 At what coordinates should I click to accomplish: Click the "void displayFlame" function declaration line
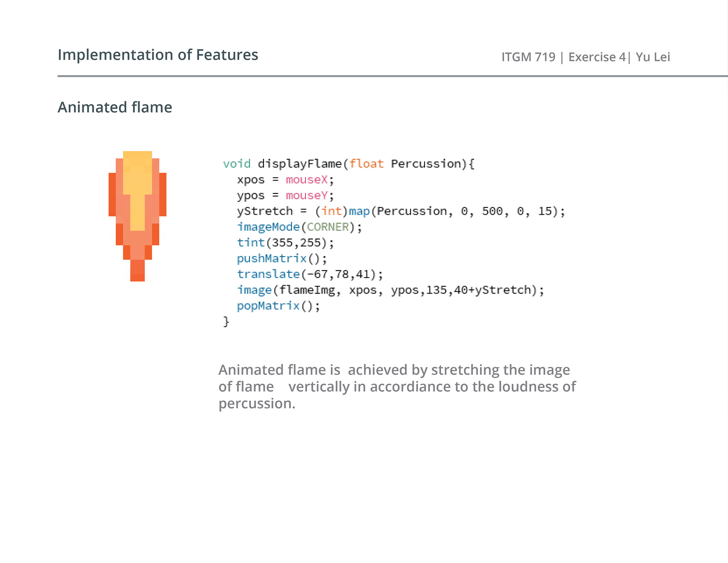pos(348,164)
